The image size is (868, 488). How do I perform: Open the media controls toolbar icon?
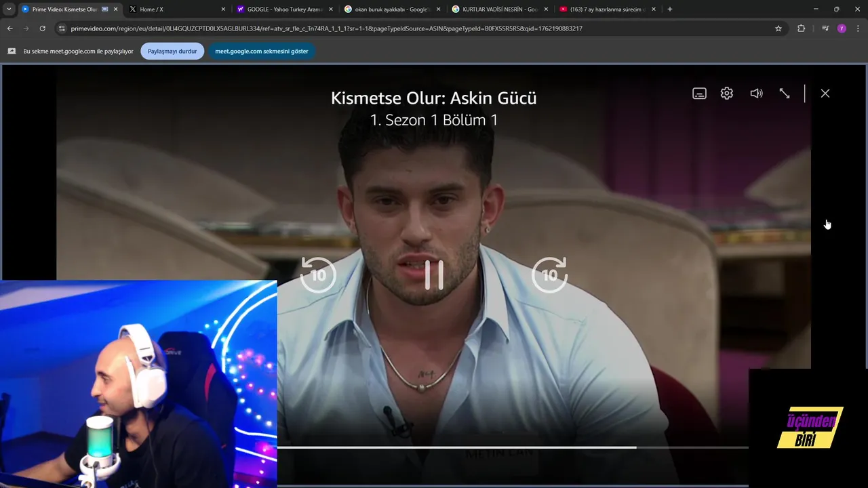(x=825, y=28)
